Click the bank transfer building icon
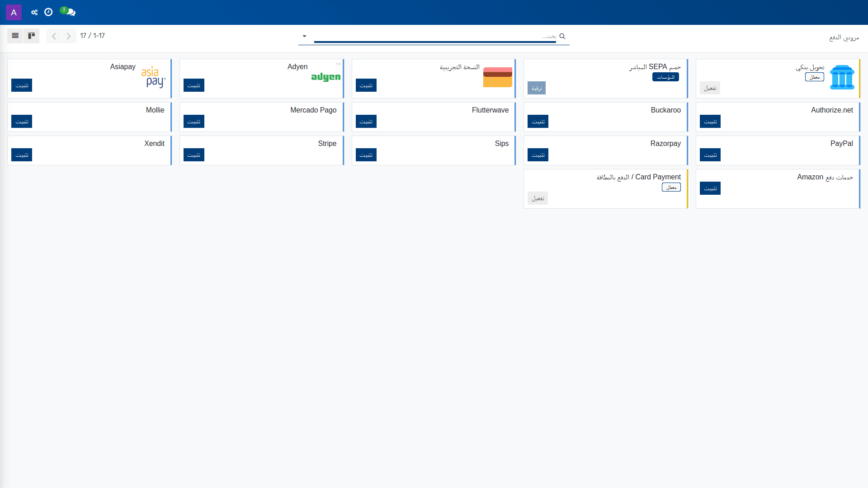The width and height of the screenshot is (868, 488). coord(842,77)
